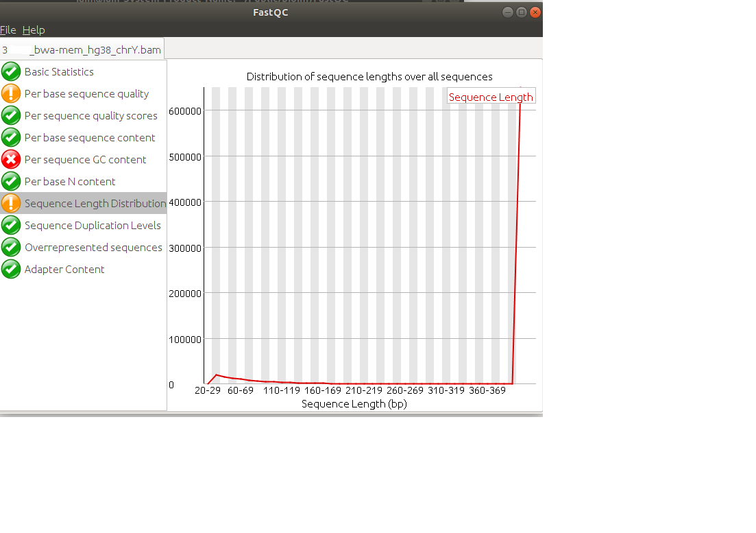Click the green check icon beside Basic Statistics
This screenshot has width=756, height=533.
click(x=10, y=71)
